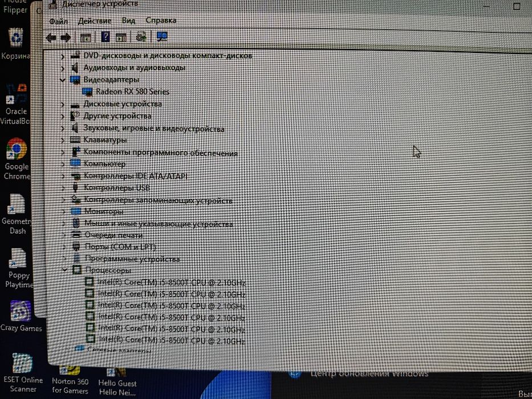Expand Другие устройства node

[x=62, y=117]
